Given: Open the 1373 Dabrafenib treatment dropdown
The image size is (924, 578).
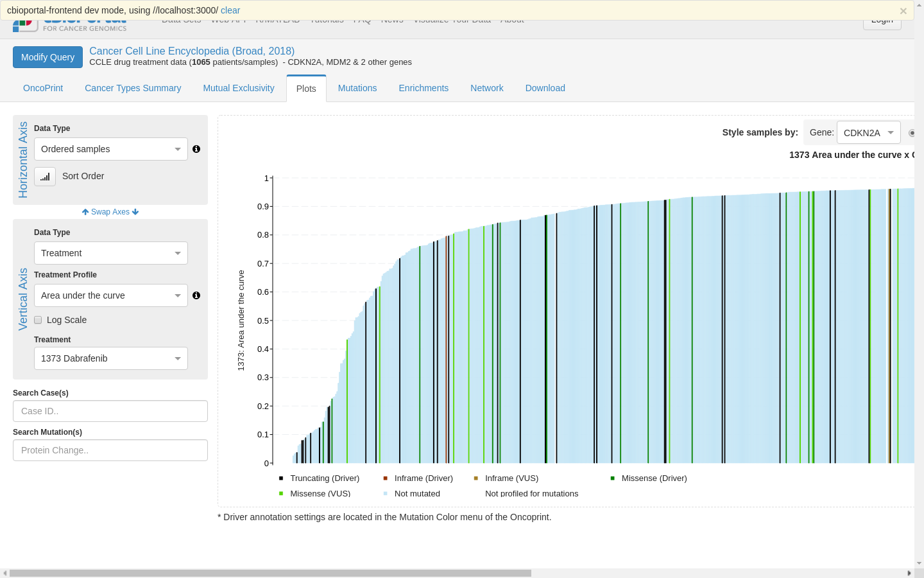Looking at the screenshot, I should coord(110,358).
